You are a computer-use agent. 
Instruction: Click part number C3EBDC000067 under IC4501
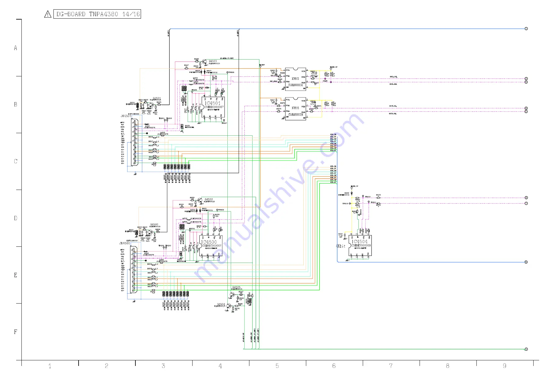pos(214,107)
